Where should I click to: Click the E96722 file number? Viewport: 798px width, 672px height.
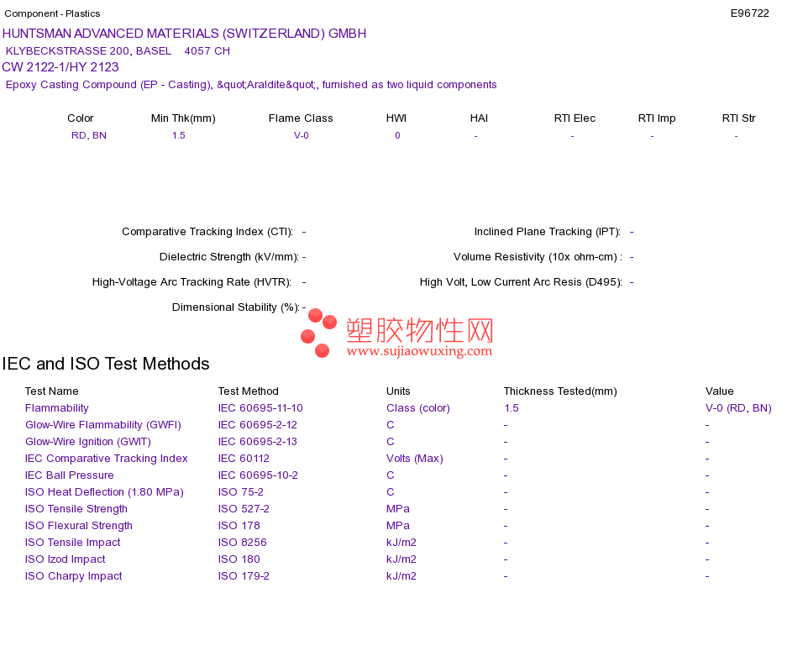(749, 13)
